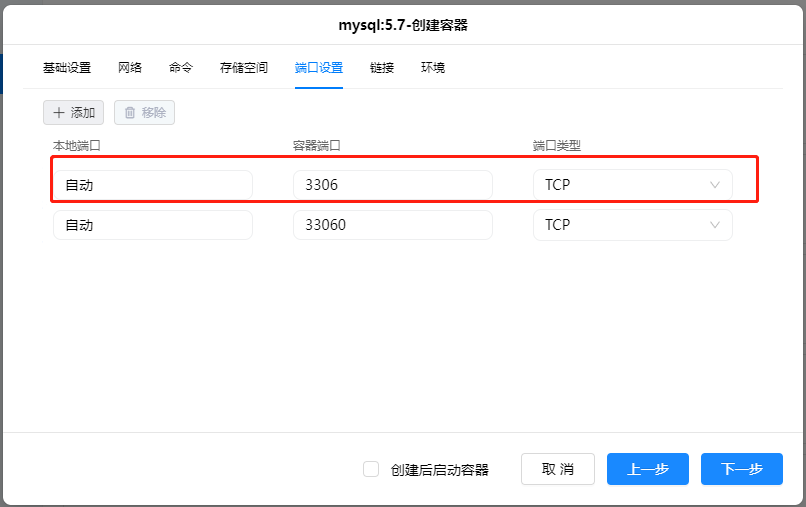This screenshot has width=806, height=507.
Task: Click the 下一步 next button
Action: pyautogui.click(x=741, y=469)
